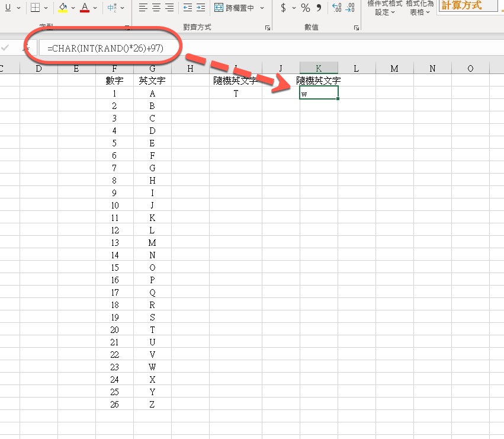
Task: Select the cell with letter Q
Action: click(152, 292)
